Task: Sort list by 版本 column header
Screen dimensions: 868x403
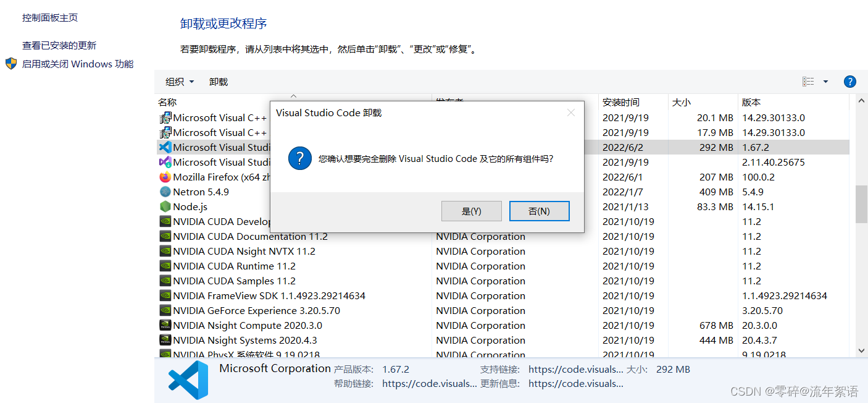Action: (751, 102)
